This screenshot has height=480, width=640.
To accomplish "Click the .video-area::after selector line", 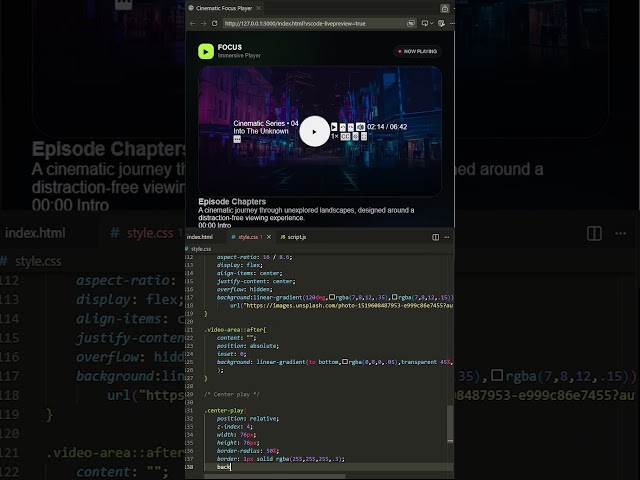I will 236,330.
